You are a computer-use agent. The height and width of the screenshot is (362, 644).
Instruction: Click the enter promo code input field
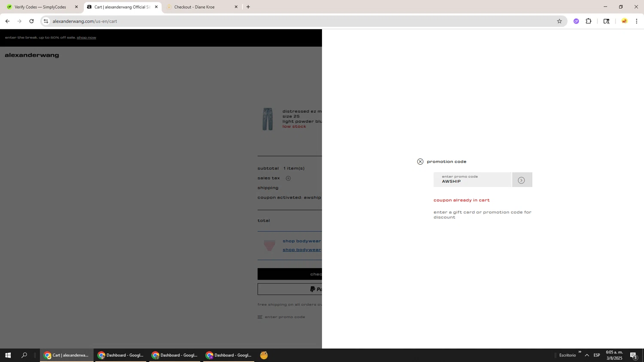coord(472,180)
